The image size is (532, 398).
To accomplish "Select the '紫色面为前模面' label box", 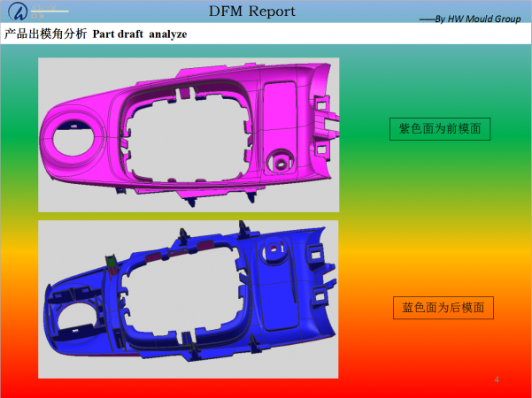I will (440, 129).
